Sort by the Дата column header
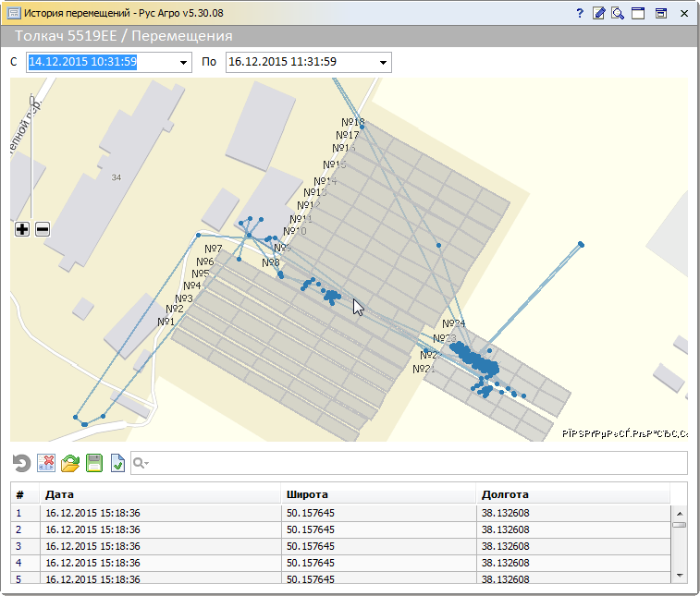This screenshot has height=596, width=700. tap(160, 494)
